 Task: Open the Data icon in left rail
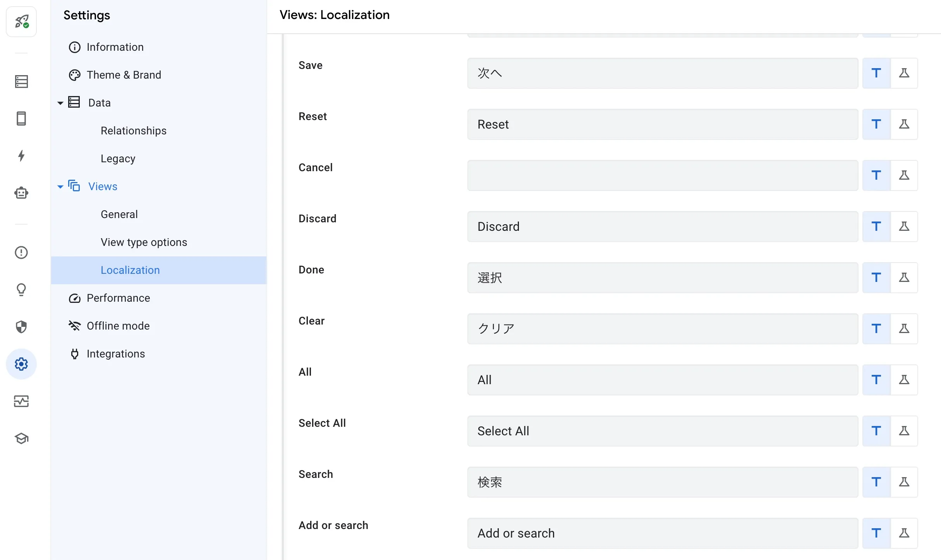[21, 81]
